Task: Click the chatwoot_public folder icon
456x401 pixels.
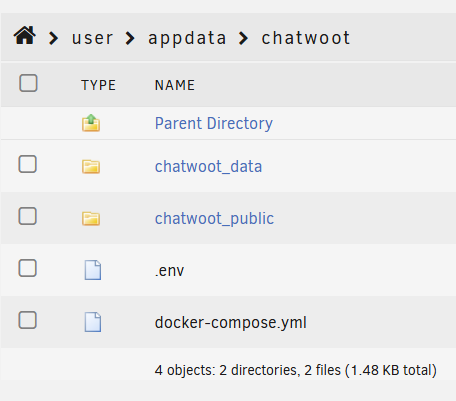Action: (91, 218)
